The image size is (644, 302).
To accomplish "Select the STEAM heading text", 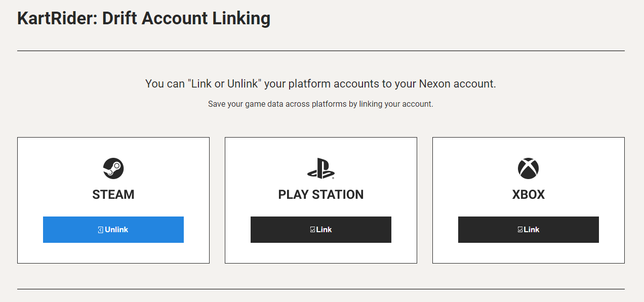I will coord(113,195).
